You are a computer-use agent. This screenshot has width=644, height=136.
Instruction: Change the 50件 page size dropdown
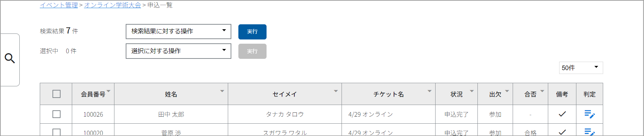pyautogui.click(x=581, y=68)
